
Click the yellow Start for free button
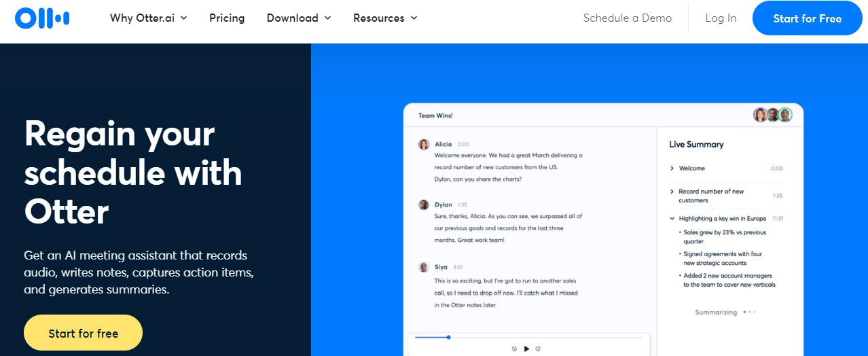pyautogui.click(x=83, y=334)
